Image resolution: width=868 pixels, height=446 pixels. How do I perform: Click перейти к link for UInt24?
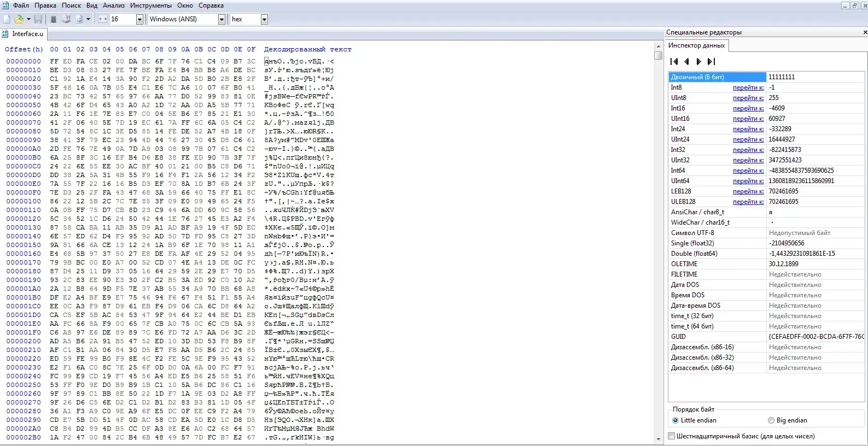tap(748, 139)
